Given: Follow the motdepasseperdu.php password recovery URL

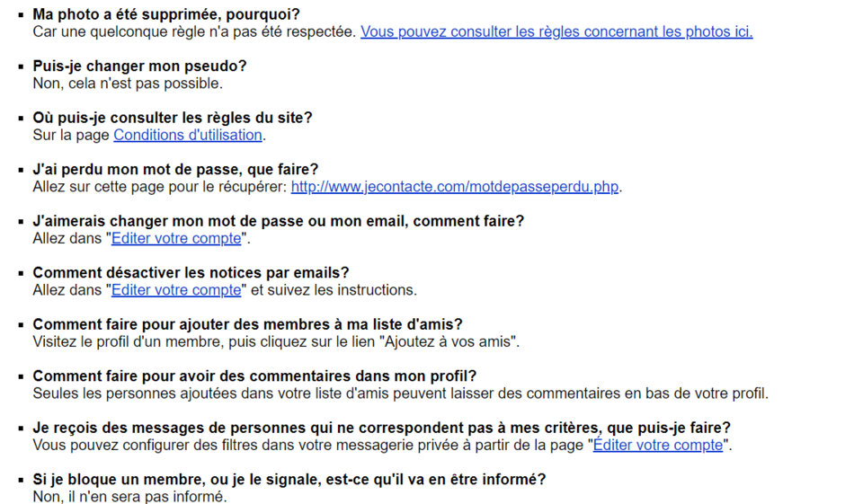Looking at the screenshot, I should click(455, 187).
